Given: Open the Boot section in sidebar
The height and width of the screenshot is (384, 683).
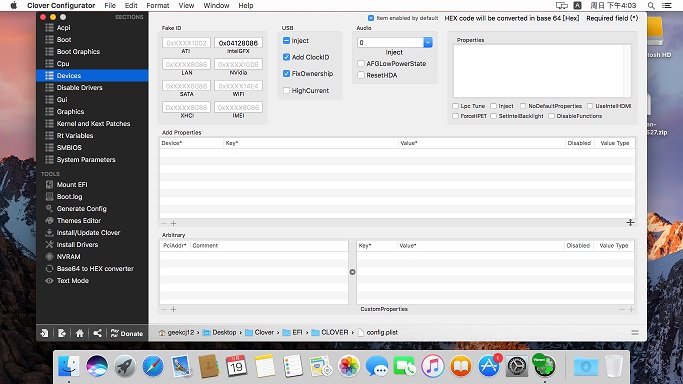Looking at the screenshot, I should [x=64, y=40].
